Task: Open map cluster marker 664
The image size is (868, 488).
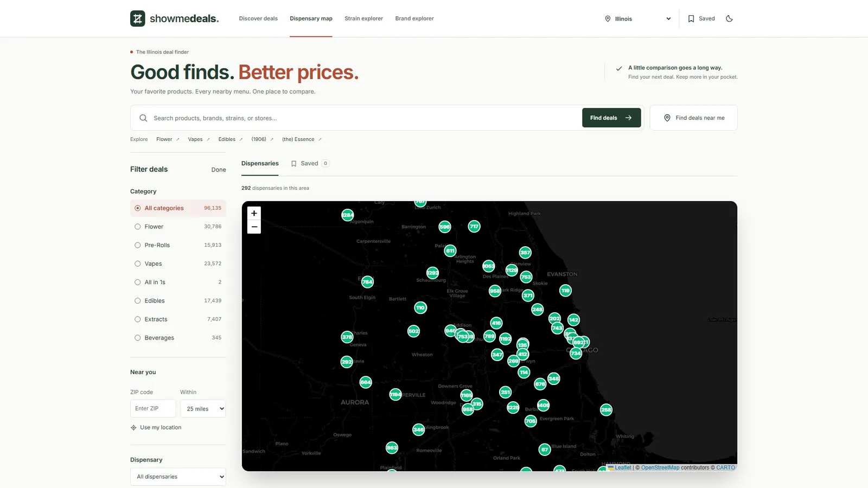Action: coord(366,382)
